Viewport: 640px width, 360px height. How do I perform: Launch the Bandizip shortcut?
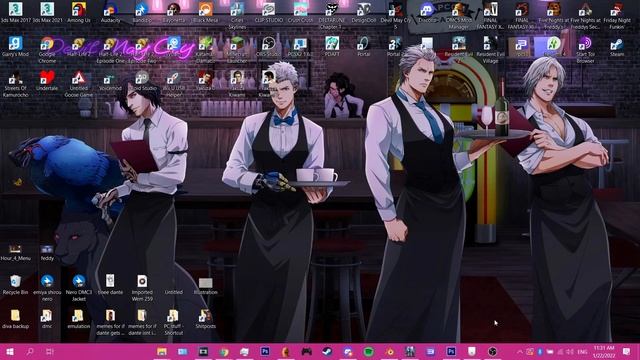tap(142, 12)
